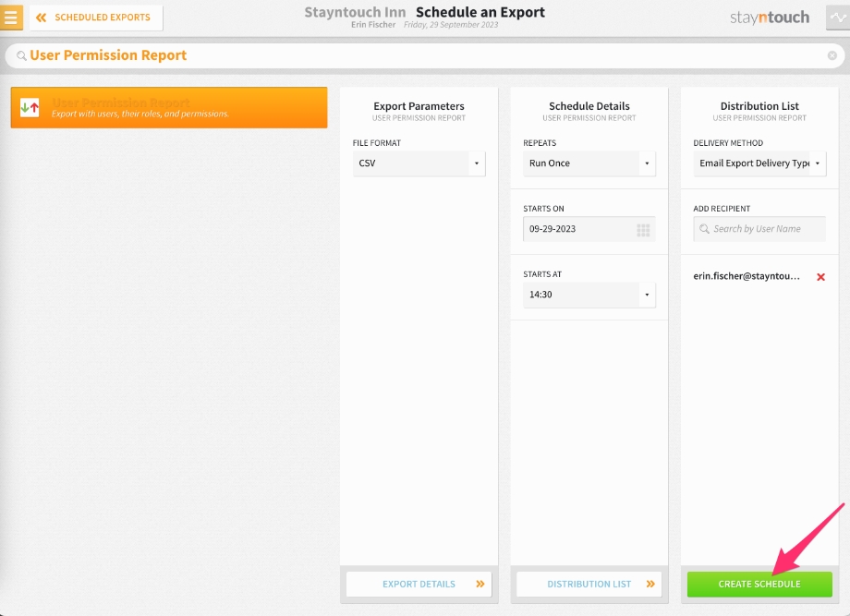Click the User Permission Report search field
The height and width of the screenshot is (616, 850).
[x=425, y=55]
